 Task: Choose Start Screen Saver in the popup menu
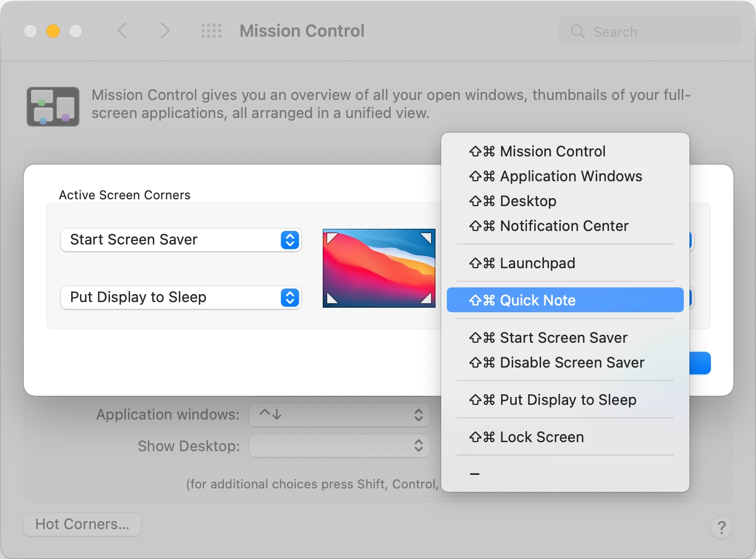[x=565, y=338]
